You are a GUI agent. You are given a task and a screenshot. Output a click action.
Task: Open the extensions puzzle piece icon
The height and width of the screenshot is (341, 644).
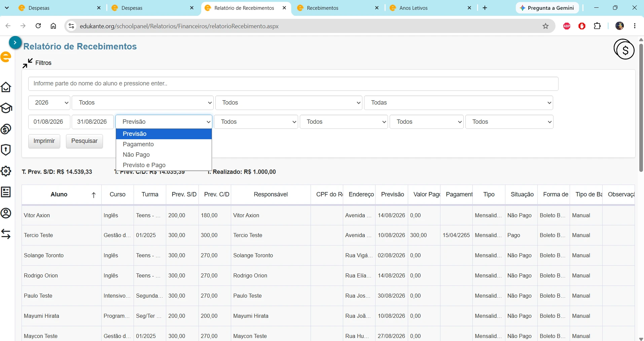click(x=597, y=26)
